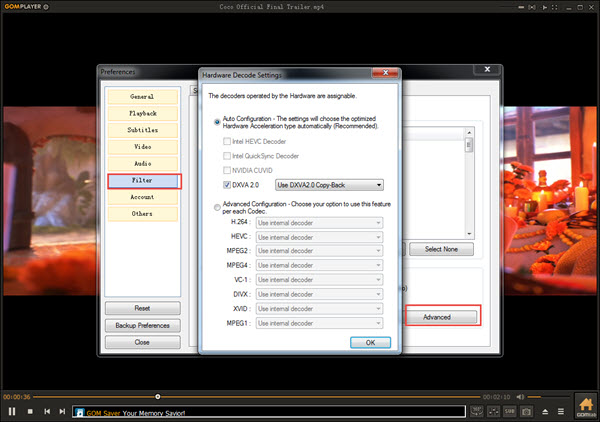Expand the XVID decoder dropdown
Viewport: 600px width, 422px height.
click(319, 309)
